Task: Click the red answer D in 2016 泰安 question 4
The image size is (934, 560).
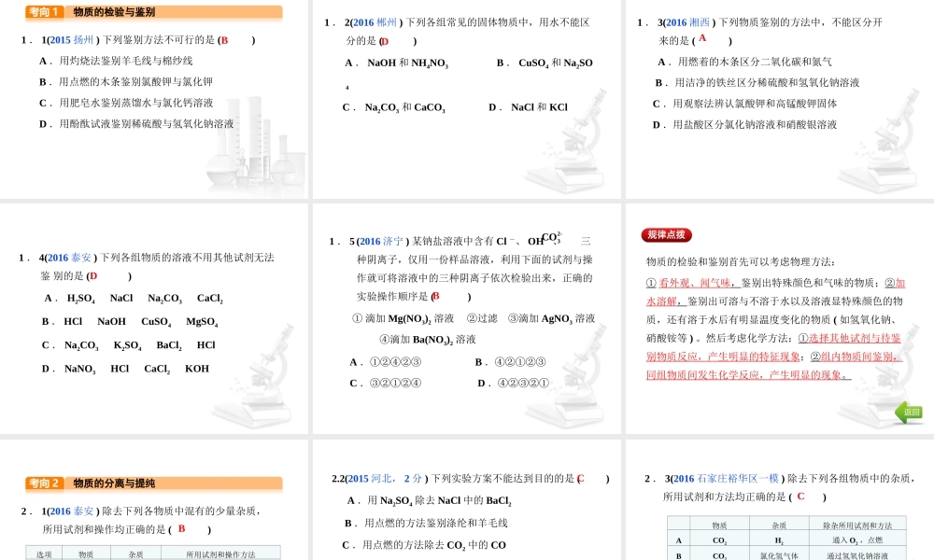Action: (x=93, y=276)
